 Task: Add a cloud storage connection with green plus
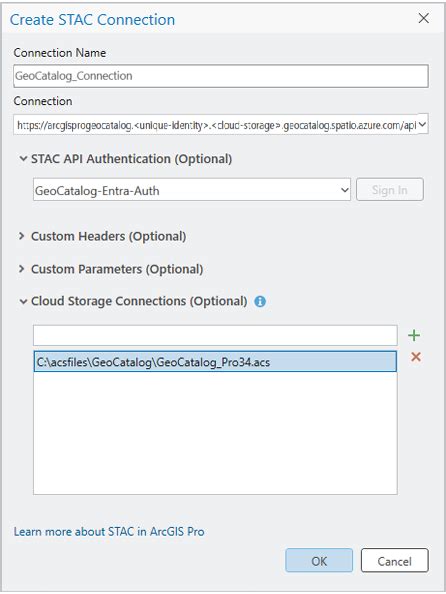click(414, 335)
